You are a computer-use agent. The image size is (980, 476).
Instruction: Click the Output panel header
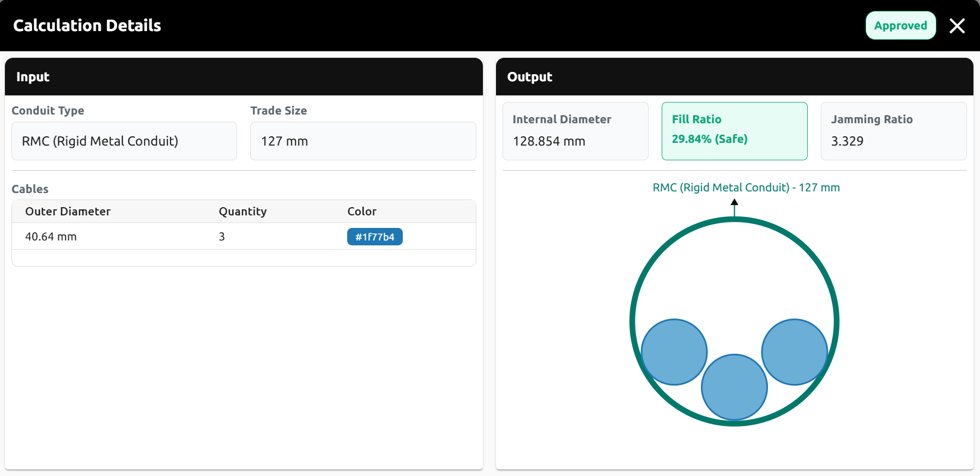click(734, 77)
